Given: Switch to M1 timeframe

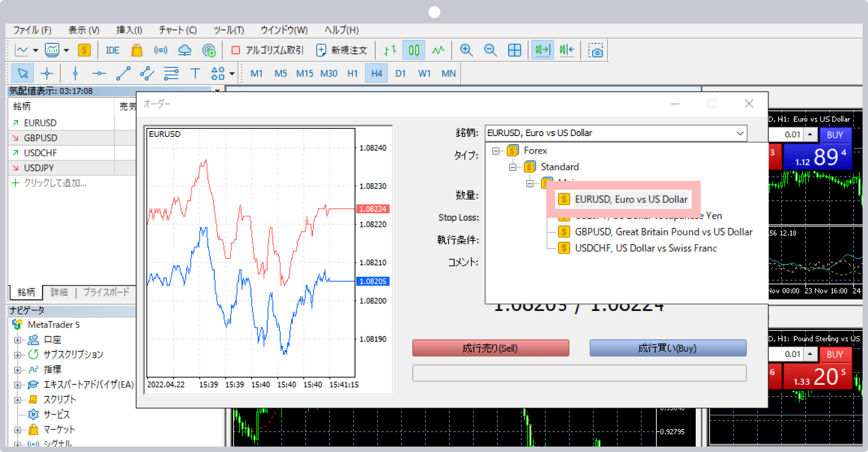Looking at the screenshot, I should [256, 73].
